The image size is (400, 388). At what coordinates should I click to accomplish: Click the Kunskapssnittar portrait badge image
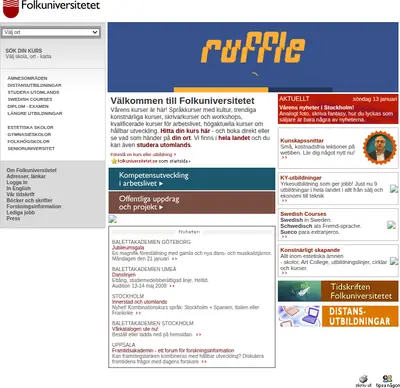pyautogui.click(x=379, y=147)
